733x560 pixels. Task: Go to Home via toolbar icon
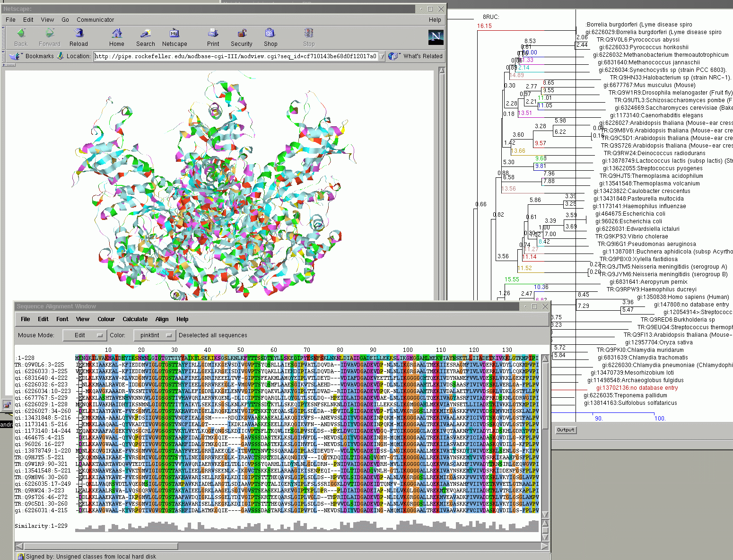tap(117, 34)
